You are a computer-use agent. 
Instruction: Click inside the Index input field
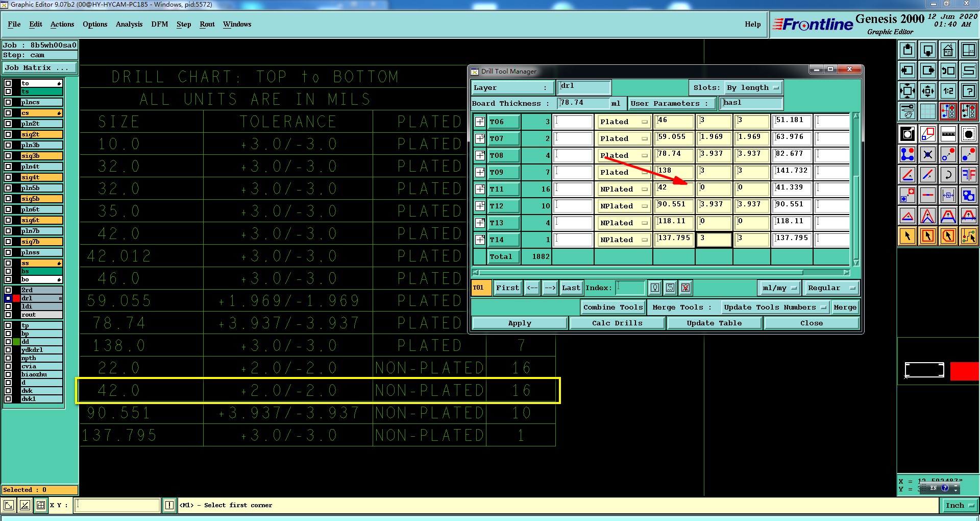631,288
